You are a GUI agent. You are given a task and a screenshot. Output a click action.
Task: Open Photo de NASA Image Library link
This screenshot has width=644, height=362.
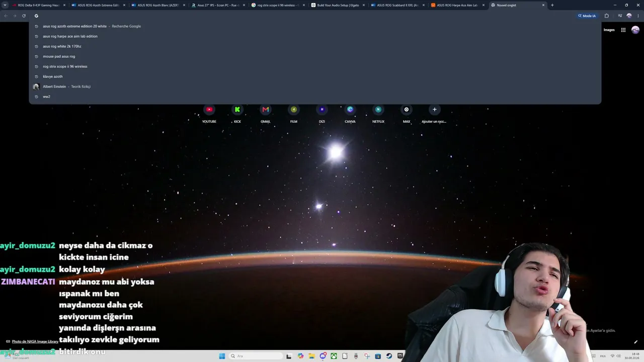[35, 341]
